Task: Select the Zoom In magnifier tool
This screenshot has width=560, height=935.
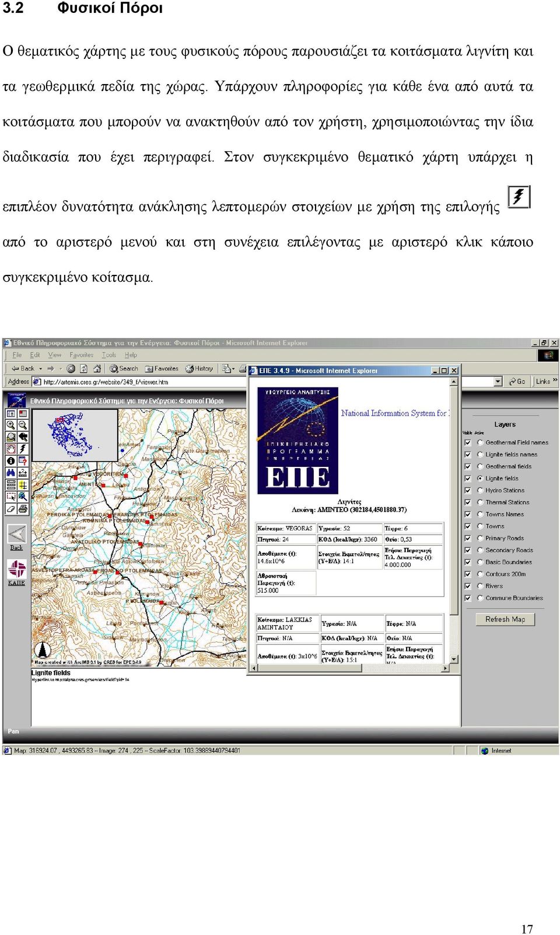Action: click(11, 425)
